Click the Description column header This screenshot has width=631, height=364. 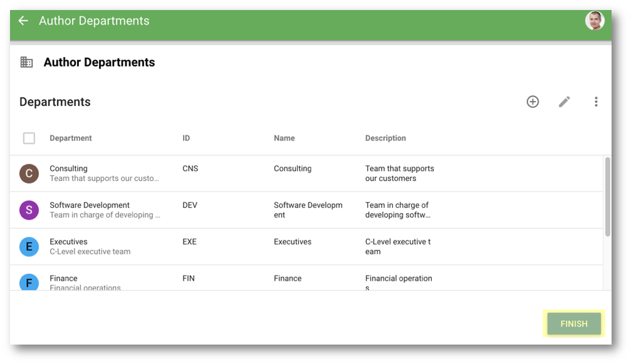point(385,138)
